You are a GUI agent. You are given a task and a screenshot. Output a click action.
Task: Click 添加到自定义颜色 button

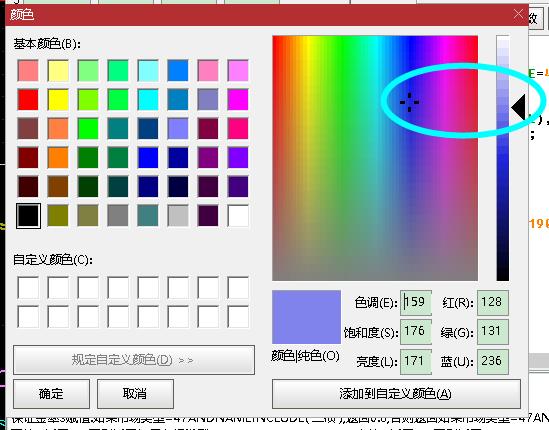pyautogui.click(x=396, y=394)
